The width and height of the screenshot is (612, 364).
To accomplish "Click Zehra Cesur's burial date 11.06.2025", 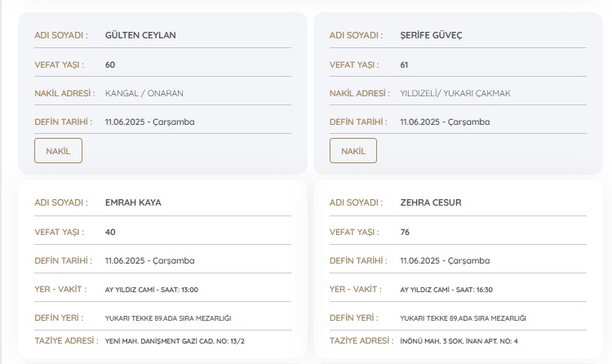I will click(445, 260).
